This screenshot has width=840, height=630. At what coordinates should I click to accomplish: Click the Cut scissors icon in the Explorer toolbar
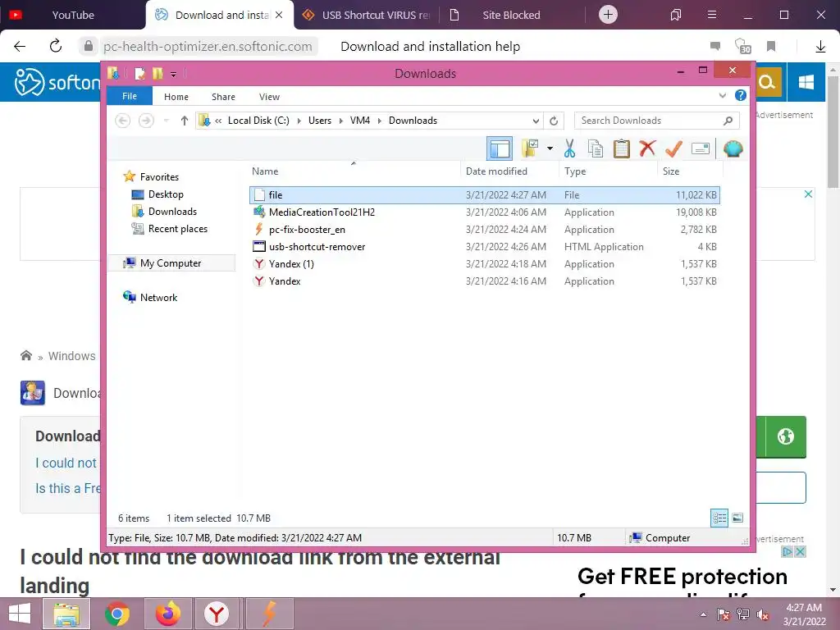[x=569, y=148]
